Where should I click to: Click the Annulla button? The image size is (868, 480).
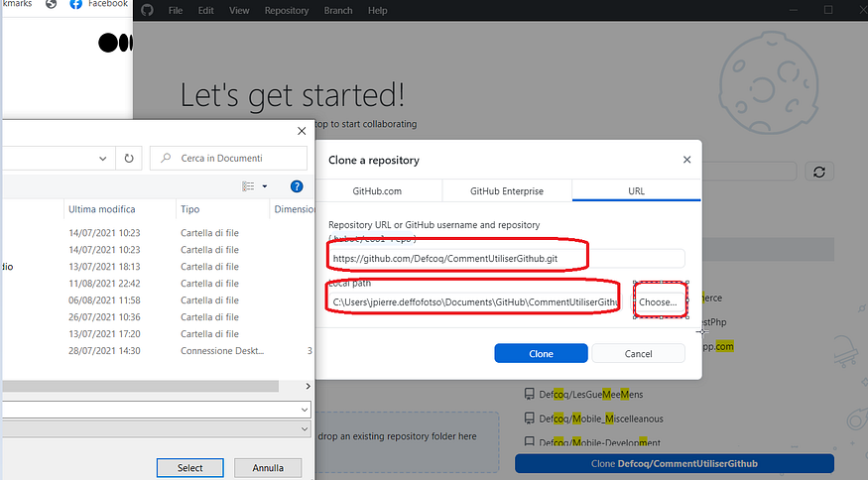268,468
